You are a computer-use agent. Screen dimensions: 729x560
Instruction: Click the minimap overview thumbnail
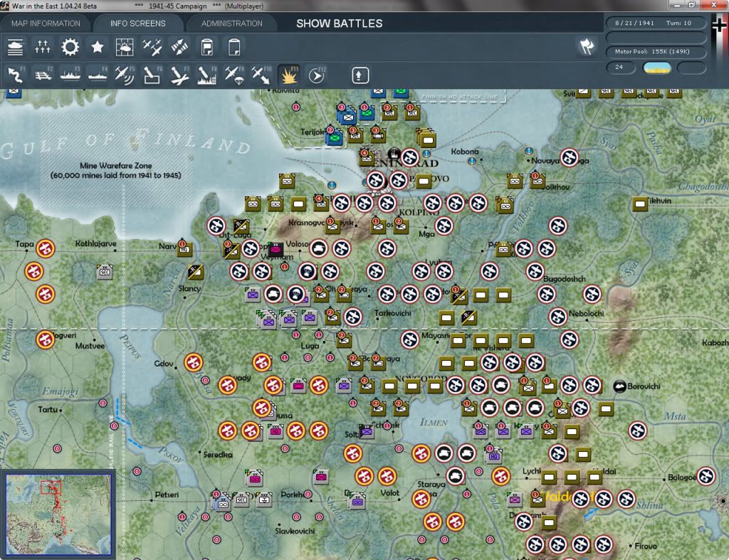[58, 514]
